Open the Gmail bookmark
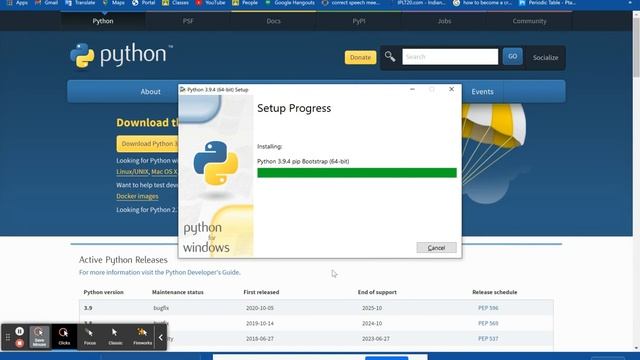640x360 pixels. tap(46, 2)
